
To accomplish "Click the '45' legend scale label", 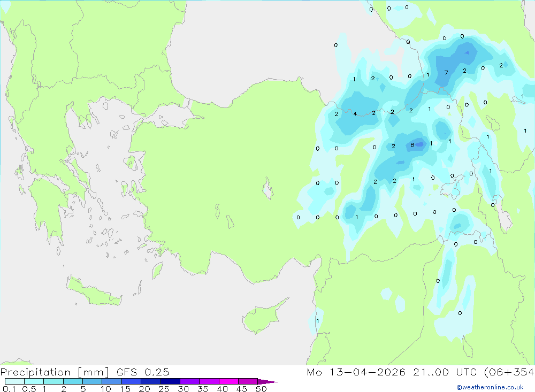I will point(242,389).
